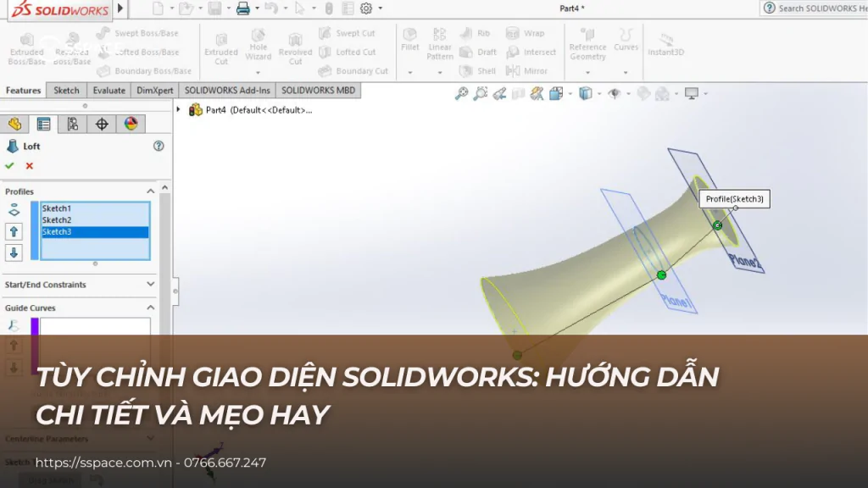
Task: Click the Print icon
Action: (242, 8)
